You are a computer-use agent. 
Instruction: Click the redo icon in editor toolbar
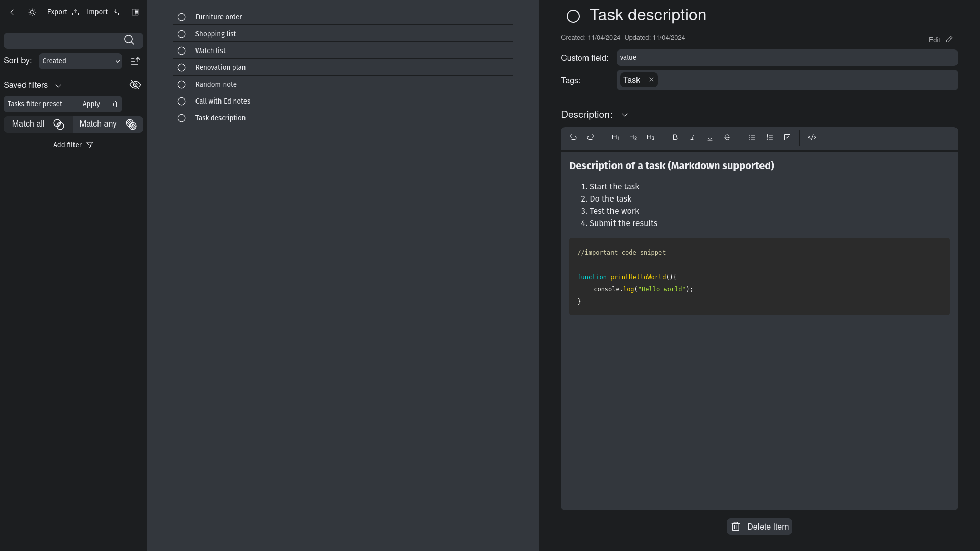click(x=591, y=138)
